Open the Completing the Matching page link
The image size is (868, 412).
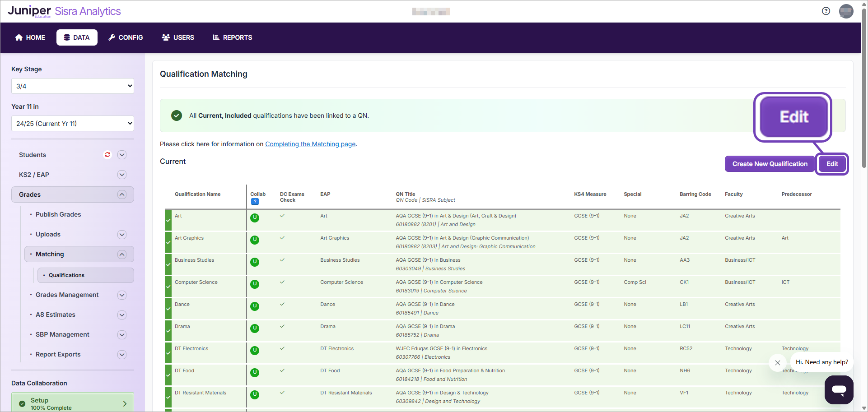pos(310,144)
